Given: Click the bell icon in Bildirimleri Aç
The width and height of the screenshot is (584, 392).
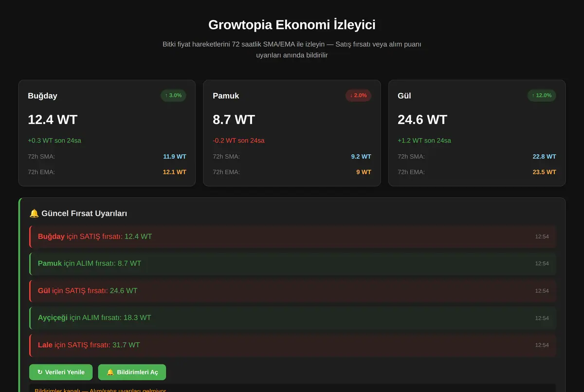Looking at the screenshot, I should click(x=110, y=372).
